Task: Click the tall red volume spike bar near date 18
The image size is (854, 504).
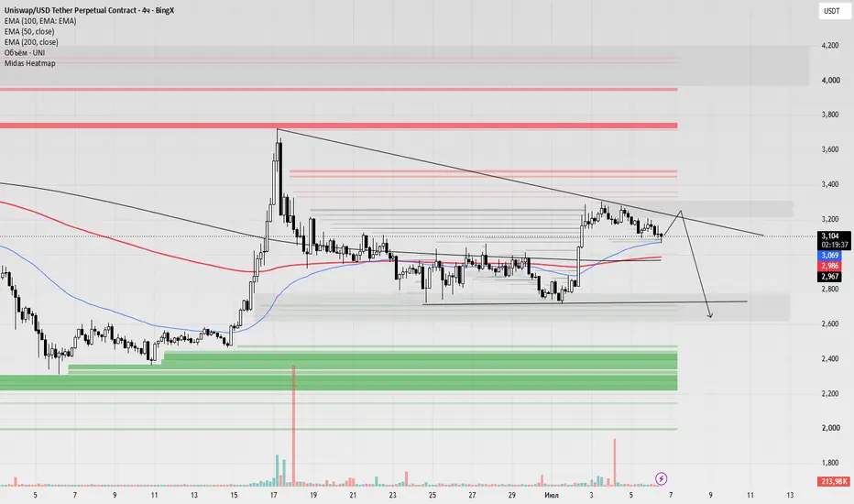Action: (293, 425)
